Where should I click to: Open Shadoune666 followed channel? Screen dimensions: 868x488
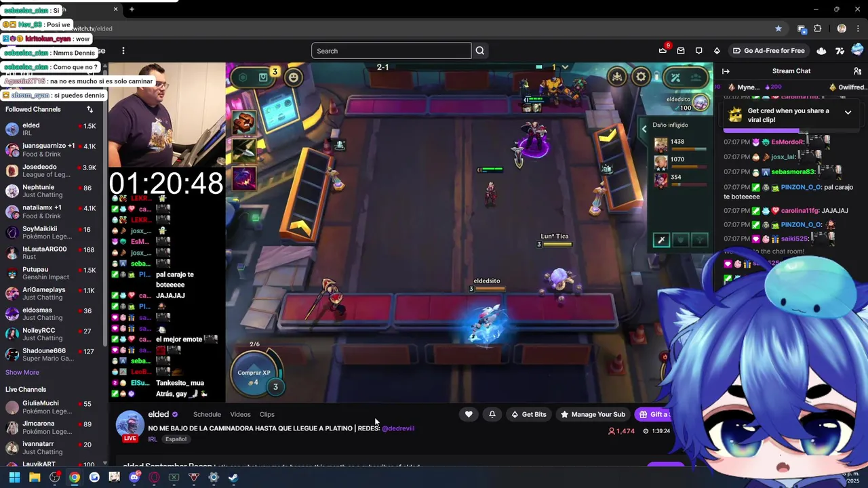pos(51,354)
